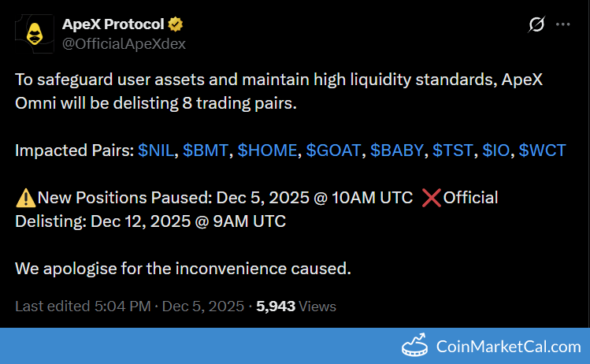Viewport: 590px width, 364px height.
Task: Open the $HOME cashtag link
Action: (x=267, y=150)
